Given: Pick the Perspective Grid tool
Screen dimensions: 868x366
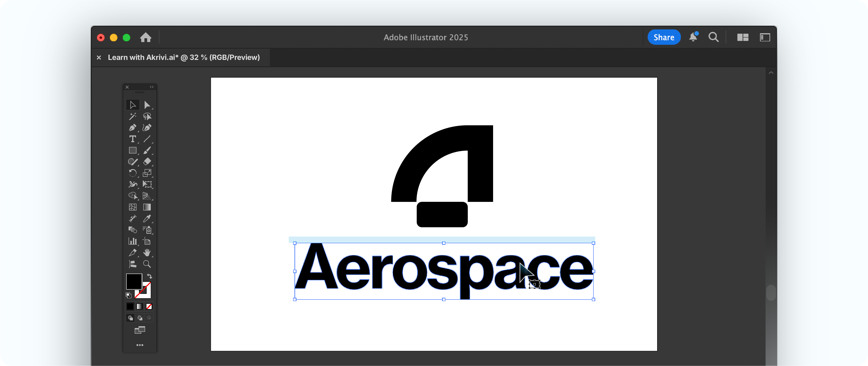Looking at the screenshot, I should (147, 196).
